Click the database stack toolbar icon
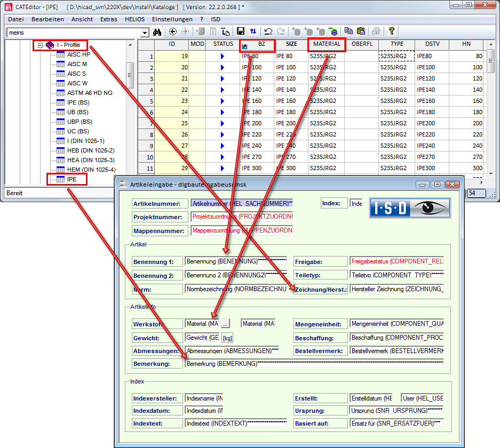The image size is (500, 448). [333, 32]
